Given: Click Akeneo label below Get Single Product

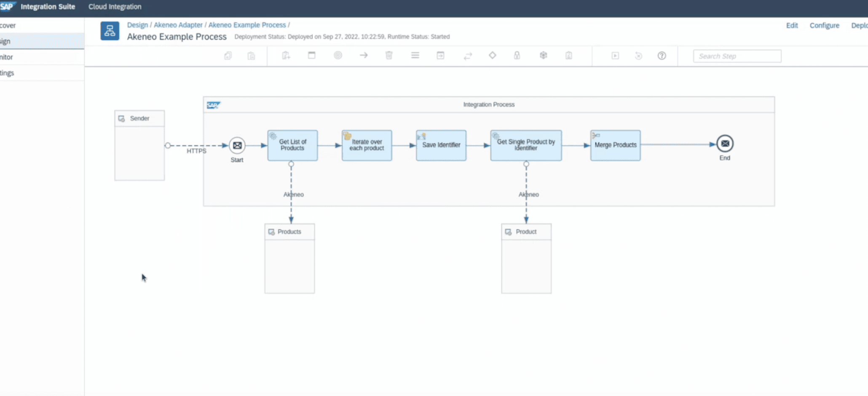Looking at the screenshot, I should point(528,194).
